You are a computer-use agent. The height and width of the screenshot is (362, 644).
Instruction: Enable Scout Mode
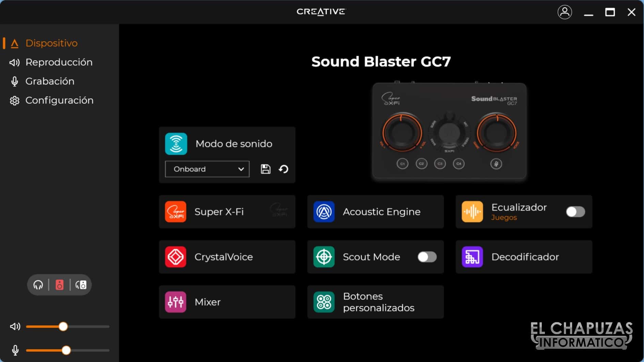point(426,257)
